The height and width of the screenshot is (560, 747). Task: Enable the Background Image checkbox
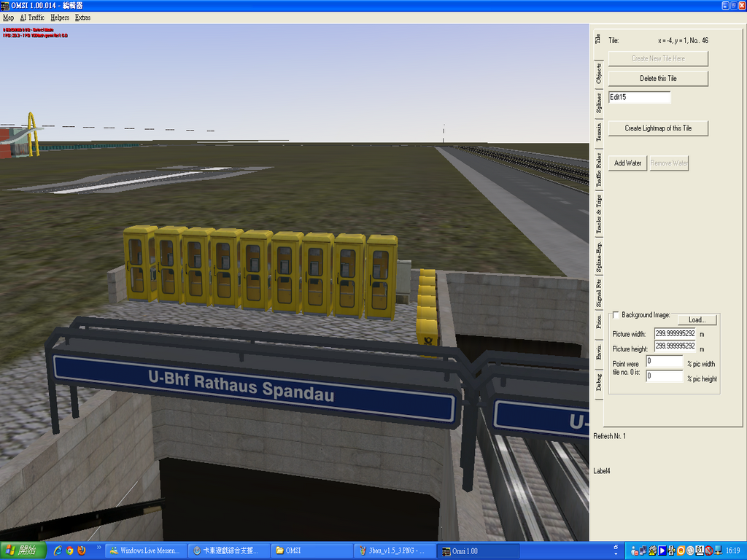point(616,315)
